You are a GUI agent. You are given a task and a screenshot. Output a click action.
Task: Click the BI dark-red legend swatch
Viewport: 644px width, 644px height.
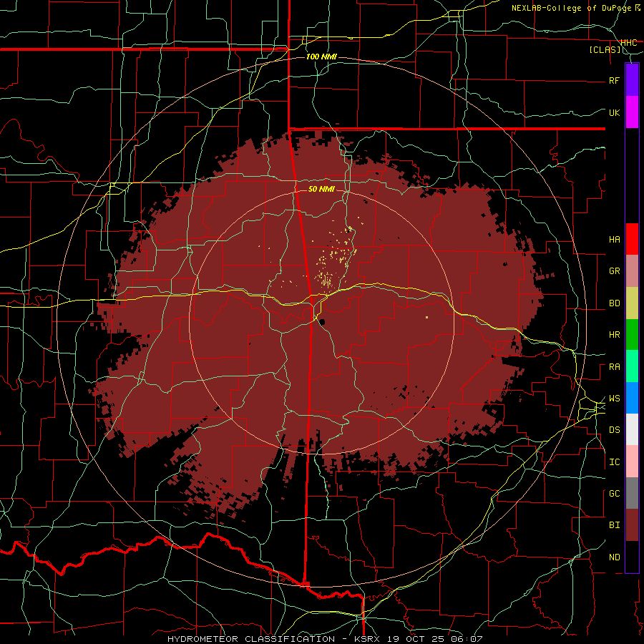(x=632, y=525)
